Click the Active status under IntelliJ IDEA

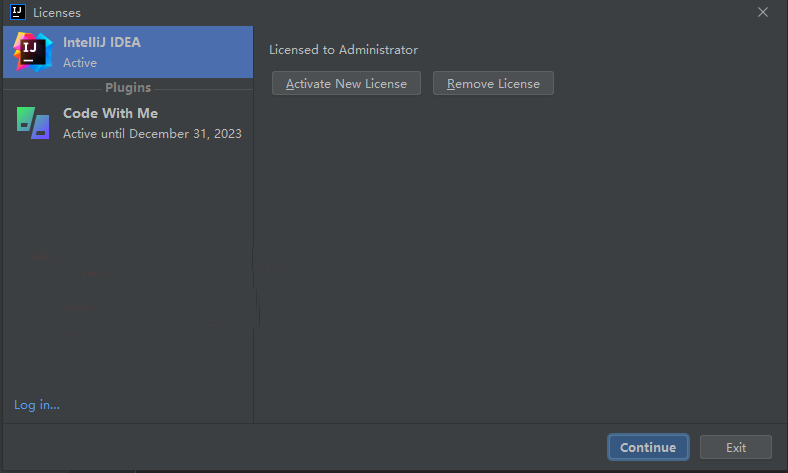pos(80,63)
